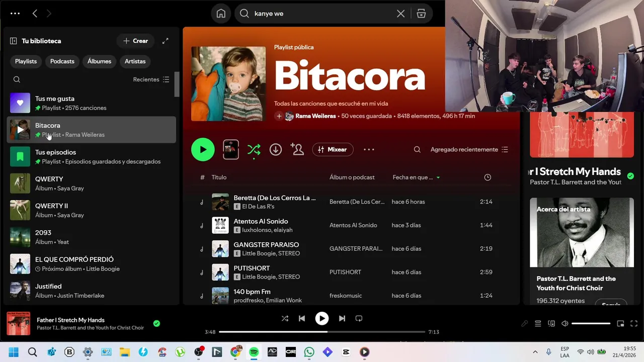This screenshot has width=644, height=362.
Task: Toggle saved check for Father I Stretch My Hands
Action: 156,323
